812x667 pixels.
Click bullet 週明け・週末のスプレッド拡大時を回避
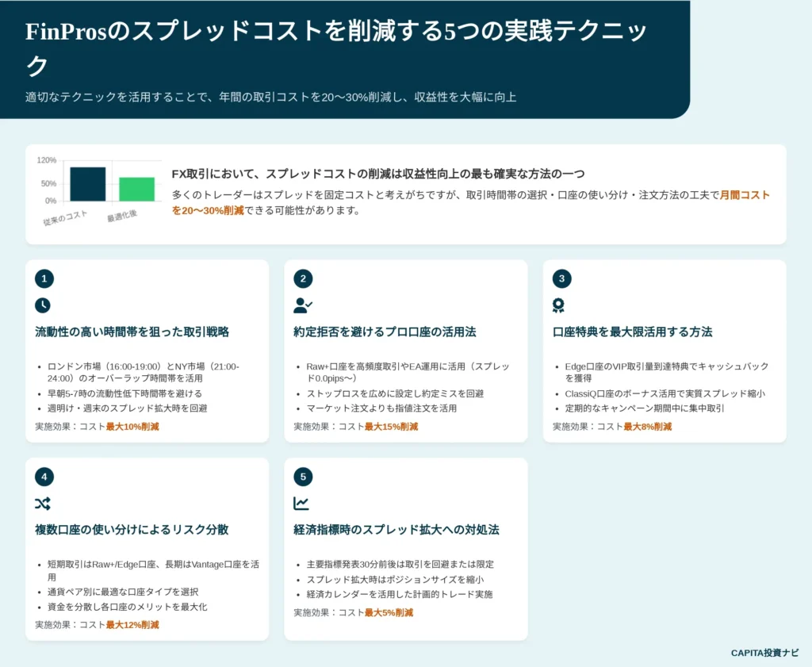click(128, 408)
